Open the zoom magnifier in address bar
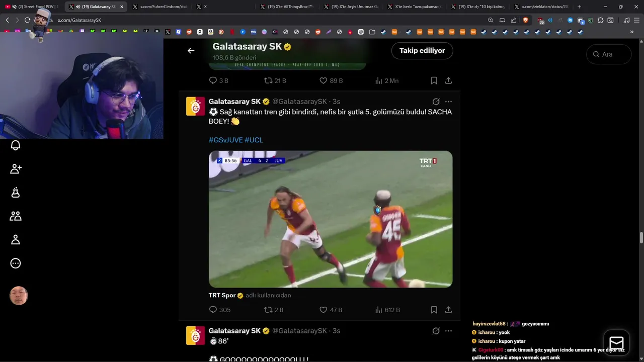The image size is (644, 362). 491,20
